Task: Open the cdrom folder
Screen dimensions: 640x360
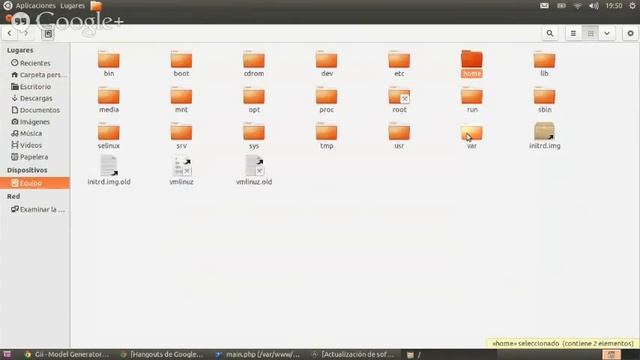Action: 254,64
